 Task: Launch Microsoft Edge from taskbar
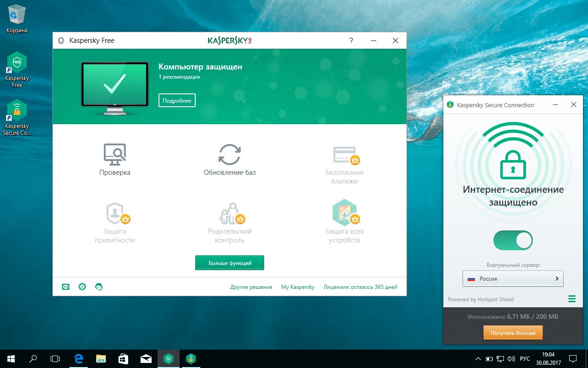pyautogui.click(x=79, y=358)
